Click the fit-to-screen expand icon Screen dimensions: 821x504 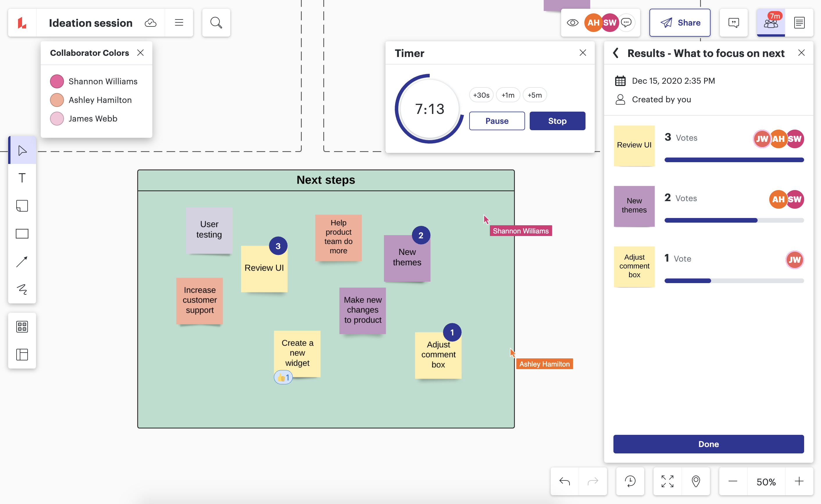click(667, 481)
